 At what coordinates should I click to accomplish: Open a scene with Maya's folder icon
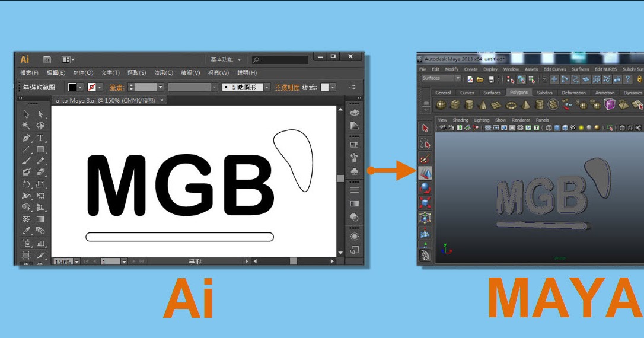point(480,79)
